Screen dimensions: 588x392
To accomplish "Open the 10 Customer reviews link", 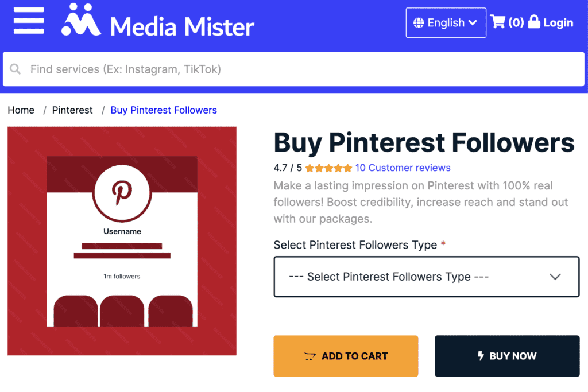I will [x=403, y=168].
